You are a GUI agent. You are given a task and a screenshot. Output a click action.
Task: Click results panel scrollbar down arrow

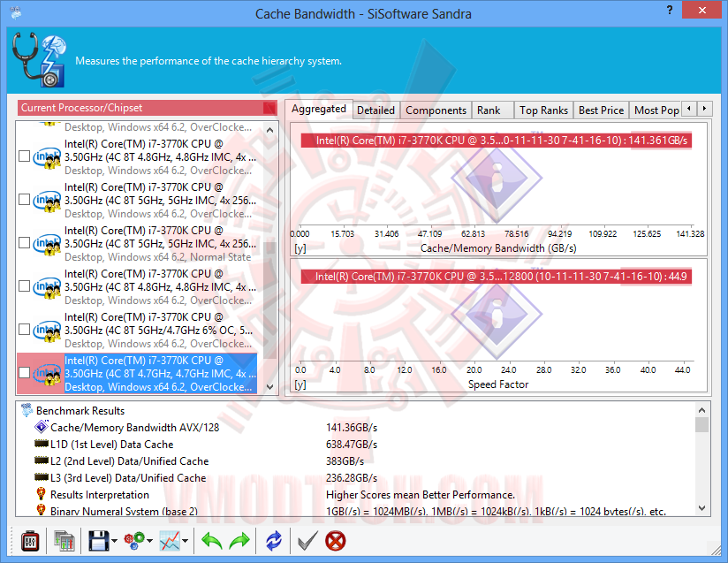(x=702, y=508)
